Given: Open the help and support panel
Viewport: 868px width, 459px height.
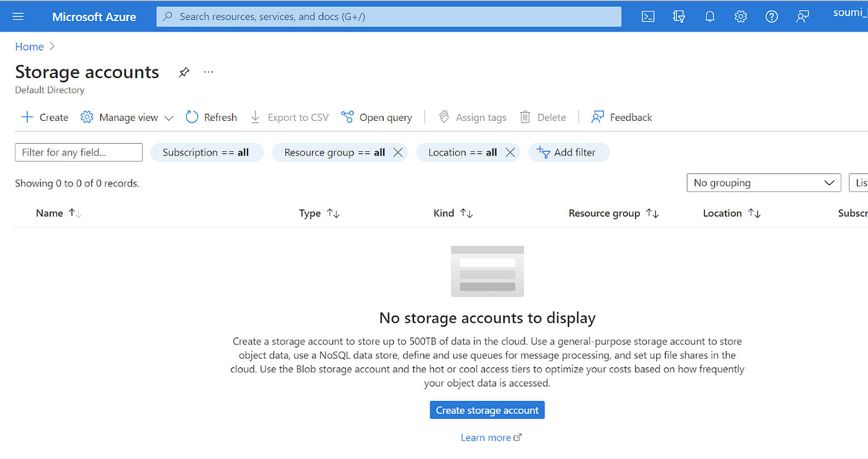Looking at the screenshot, I should [771, 16].
